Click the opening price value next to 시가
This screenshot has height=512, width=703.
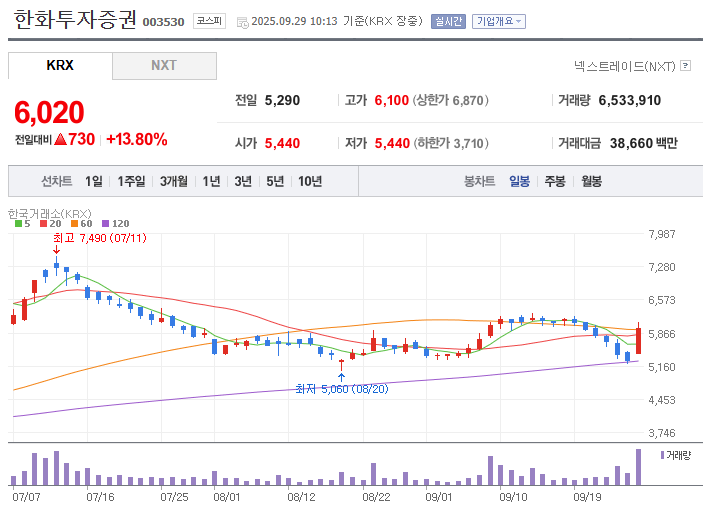coord(282,143)
